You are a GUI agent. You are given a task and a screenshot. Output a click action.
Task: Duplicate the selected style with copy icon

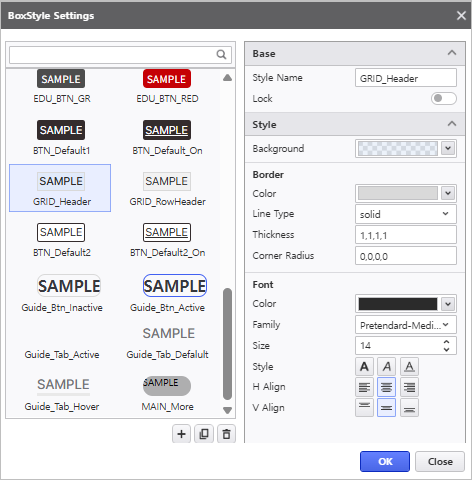[x=204, y=434]
